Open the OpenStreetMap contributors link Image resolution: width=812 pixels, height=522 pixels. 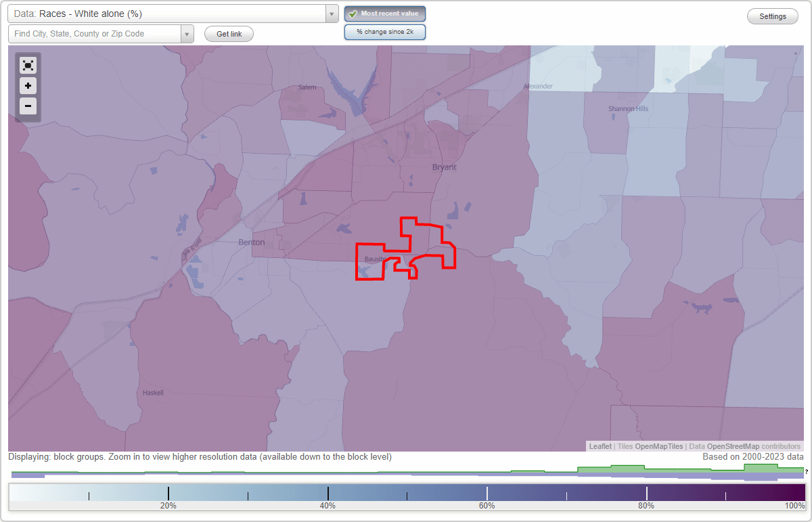(733, 446)
